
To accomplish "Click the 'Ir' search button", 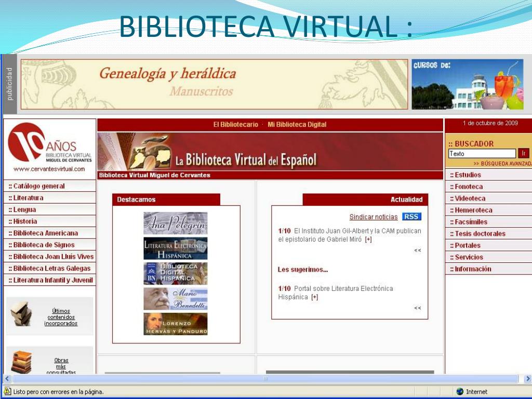I will point(524,153).
